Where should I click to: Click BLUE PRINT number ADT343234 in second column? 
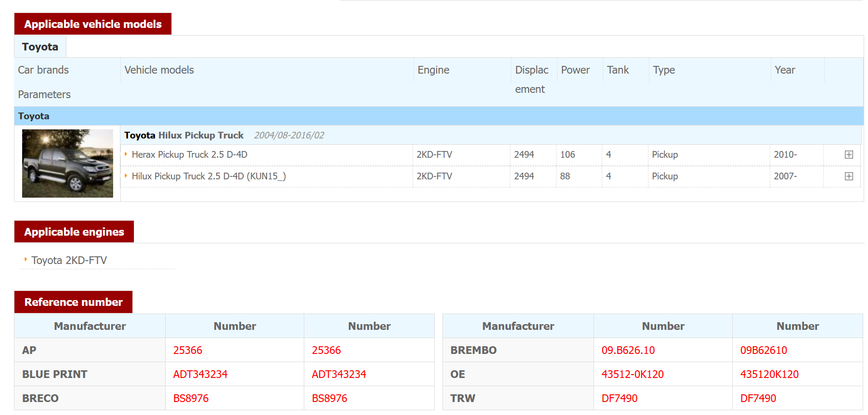[x=339, y=374]
